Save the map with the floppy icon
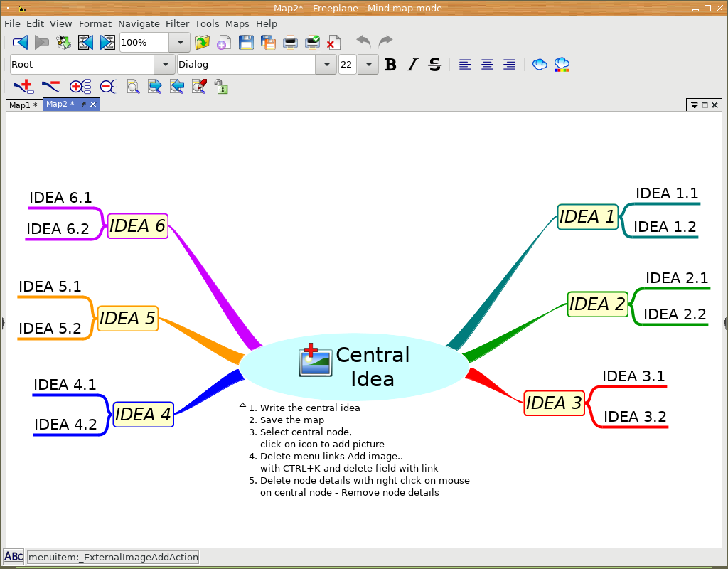The image size is (728, 569). pyautogui.click(x=246, y=42)
